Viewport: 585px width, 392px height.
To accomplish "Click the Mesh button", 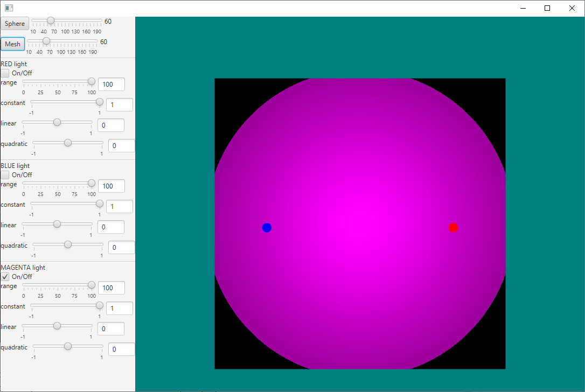I will (12, 44).
